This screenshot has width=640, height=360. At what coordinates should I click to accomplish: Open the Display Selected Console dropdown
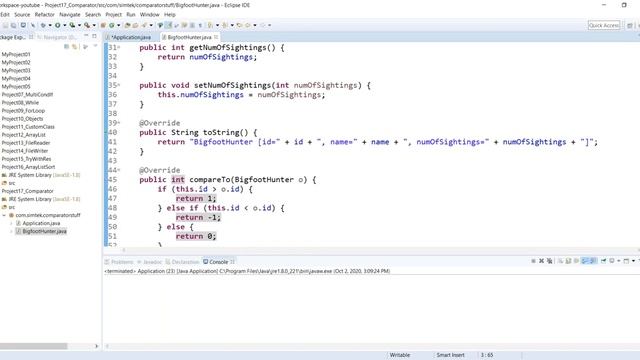click(619, 261)
